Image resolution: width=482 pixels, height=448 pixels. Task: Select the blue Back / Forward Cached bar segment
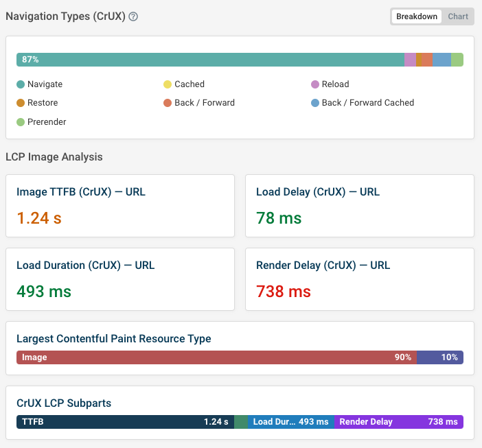point(441,60)
